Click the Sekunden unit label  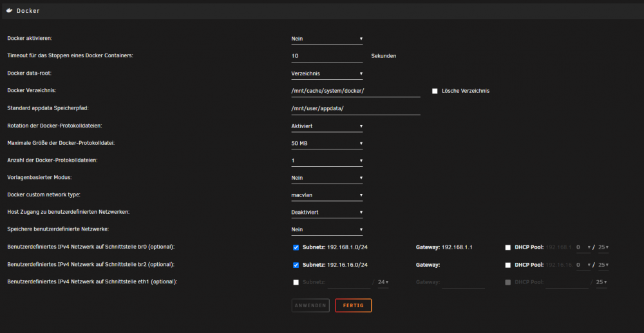tap(384, 56)
